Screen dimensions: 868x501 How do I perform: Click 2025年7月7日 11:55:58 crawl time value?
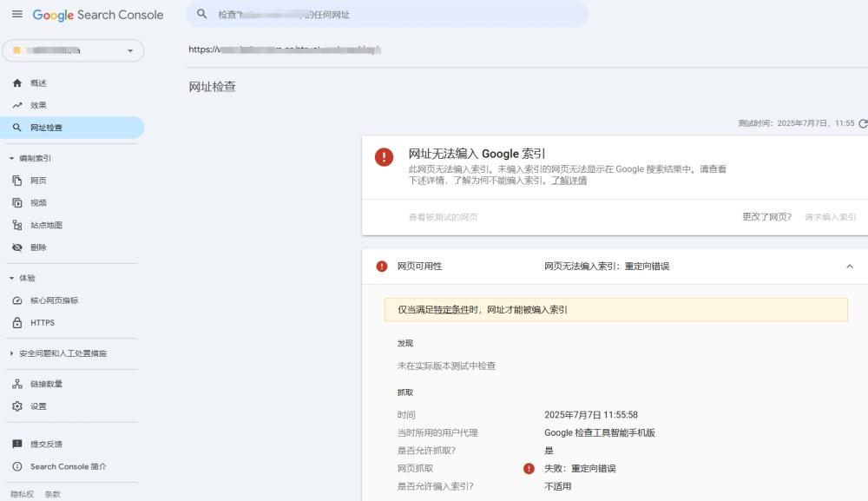pos(591,415)
